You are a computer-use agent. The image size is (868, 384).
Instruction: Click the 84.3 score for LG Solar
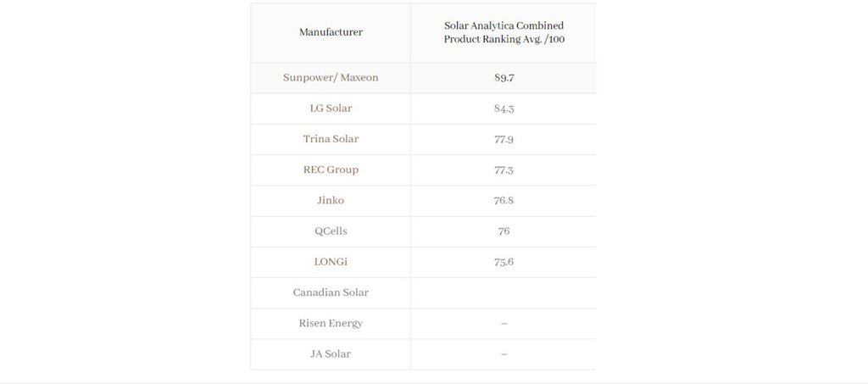(504, 109)
